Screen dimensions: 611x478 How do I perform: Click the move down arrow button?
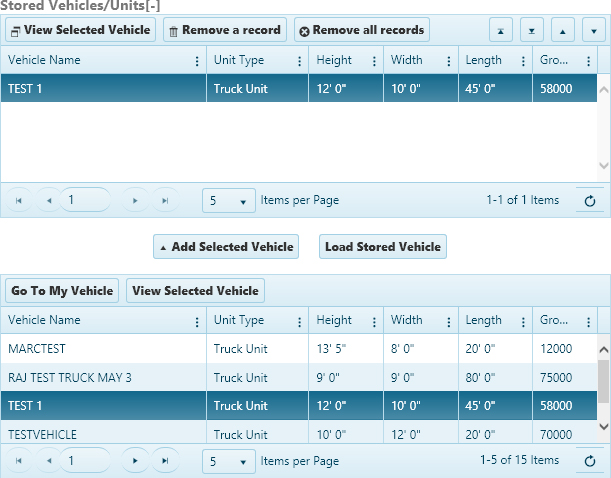coord(594,31)
